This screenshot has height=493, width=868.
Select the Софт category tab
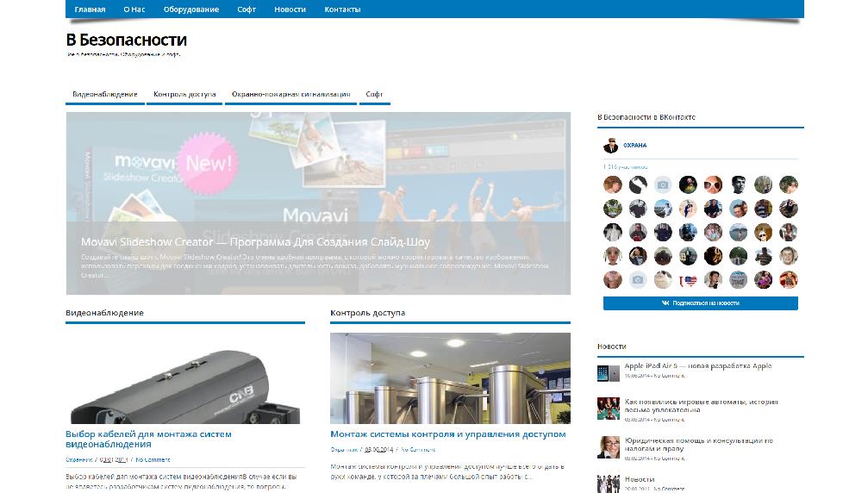pyautogui.click(x=374, y=95)
